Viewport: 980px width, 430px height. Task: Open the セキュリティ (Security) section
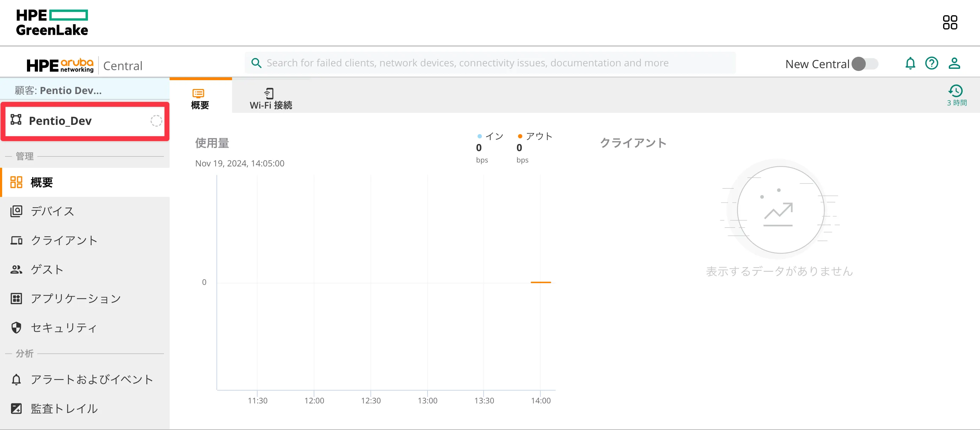tap(64, 327)
